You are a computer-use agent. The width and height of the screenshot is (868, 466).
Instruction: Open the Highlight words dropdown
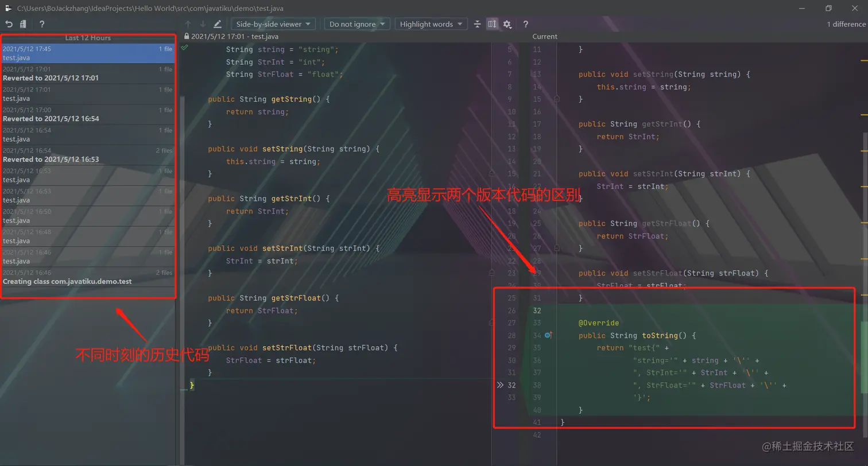[431, 24]
